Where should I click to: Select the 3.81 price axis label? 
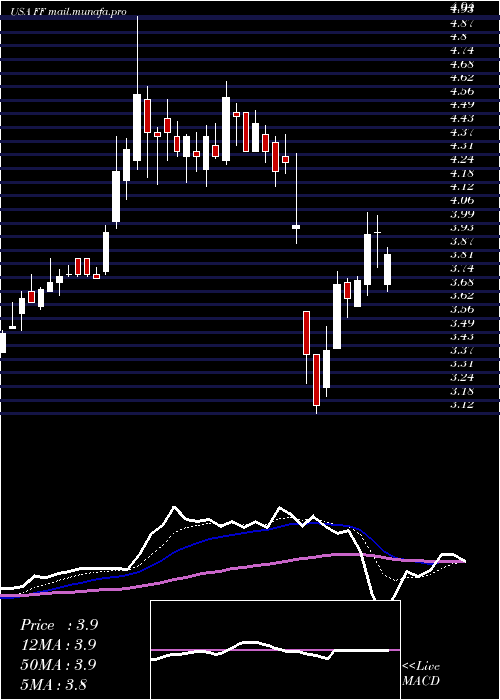(462, 254)
